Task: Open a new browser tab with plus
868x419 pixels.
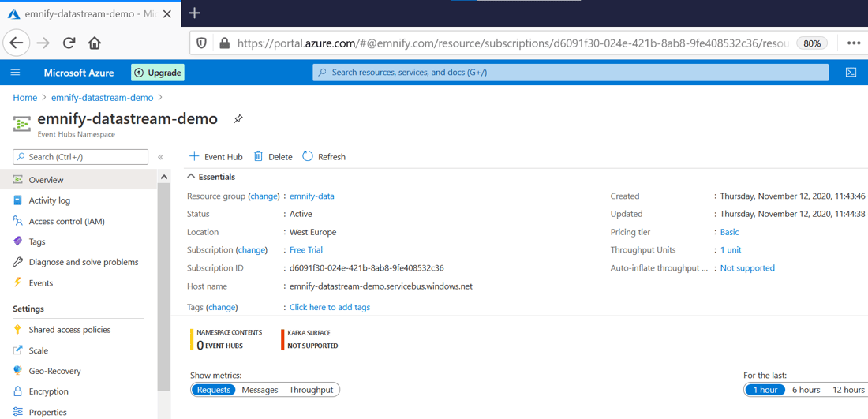Action: coord(194,13)
